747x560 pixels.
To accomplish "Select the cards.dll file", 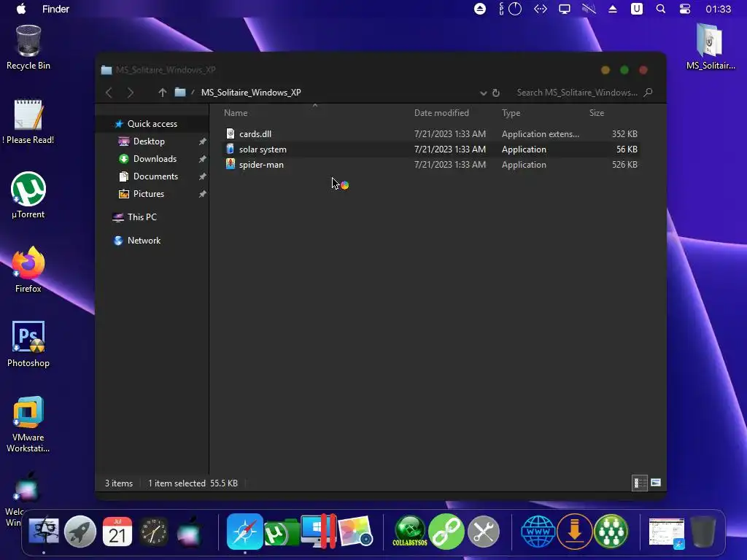I will pyautogui.click(x=255, y=134).
